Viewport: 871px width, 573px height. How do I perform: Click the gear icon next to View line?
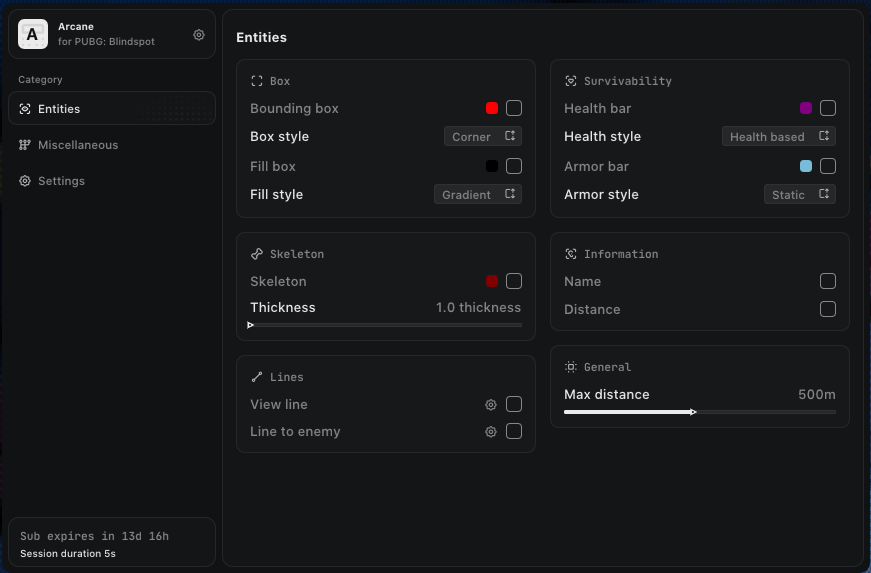coord(491,405)
